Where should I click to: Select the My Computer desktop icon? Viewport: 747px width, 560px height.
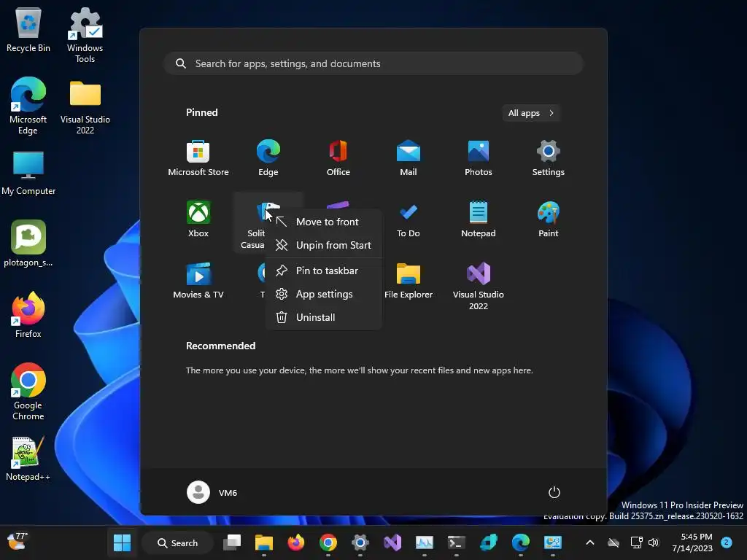coord(28,174)
